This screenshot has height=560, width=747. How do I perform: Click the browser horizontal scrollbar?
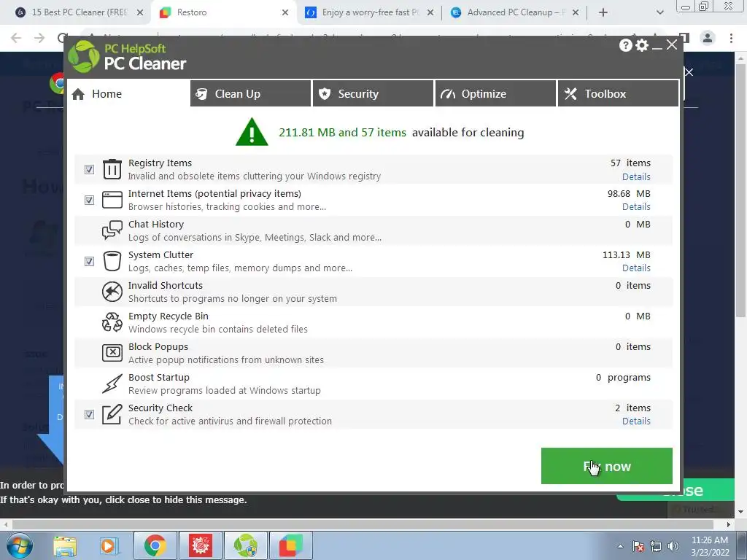click(362, 524)
